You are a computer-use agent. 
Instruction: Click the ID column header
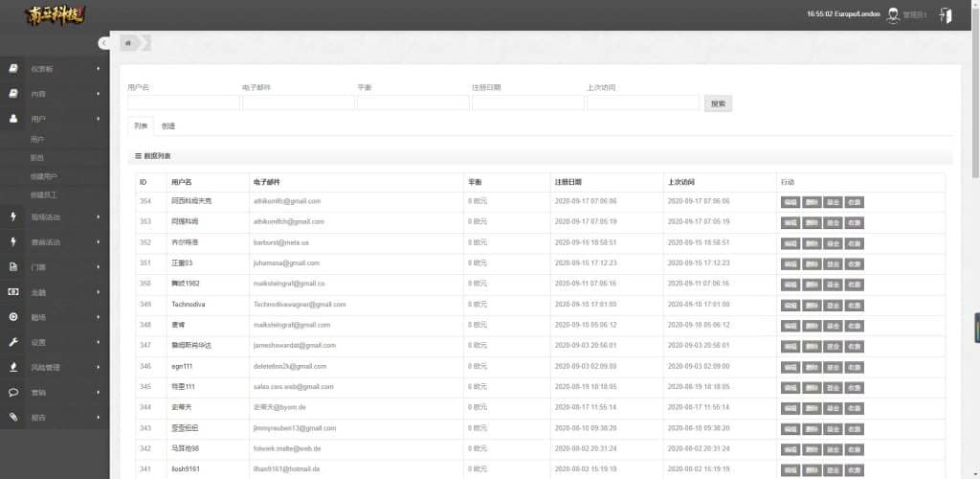pos(144,183)
